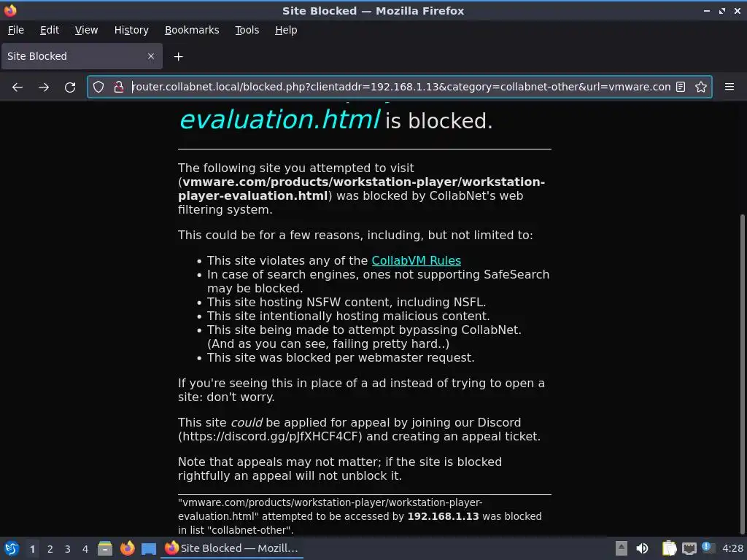Image resolution: width=747 pixels, height=560 pixels.
Task: Open the LXQt start menu
Action: pos(12,548)
